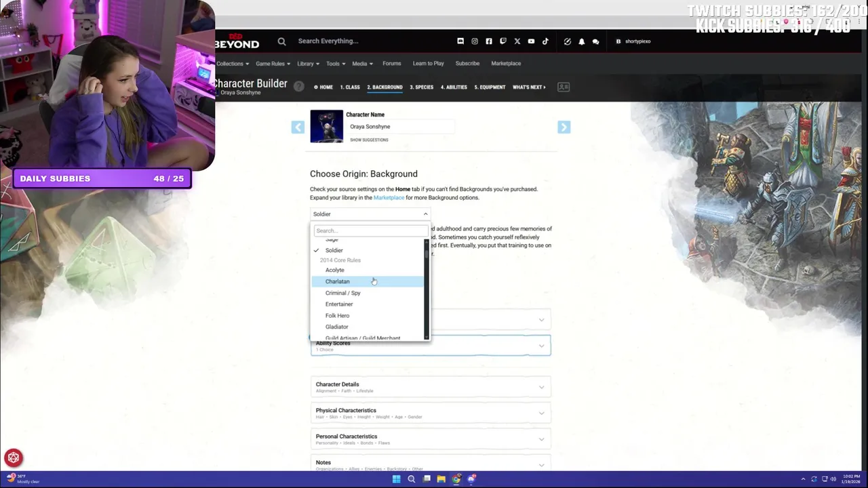Open the Instagram icon in header

click(x=475, y=41)
